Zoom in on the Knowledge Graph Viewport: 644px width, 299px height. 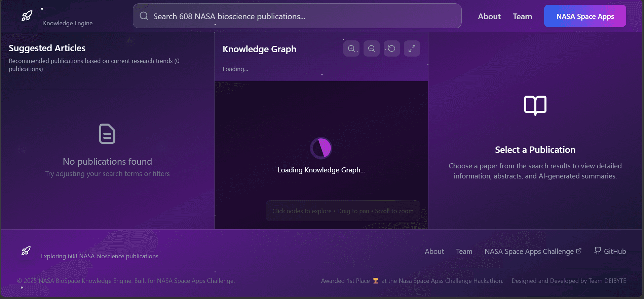click(x=351, y=48)
